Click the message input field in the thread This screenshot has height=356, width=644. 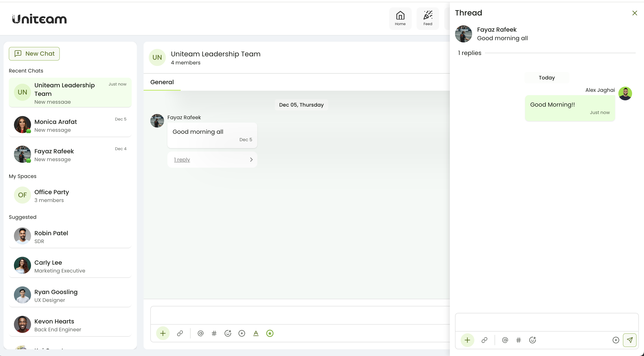pos(546,322)
